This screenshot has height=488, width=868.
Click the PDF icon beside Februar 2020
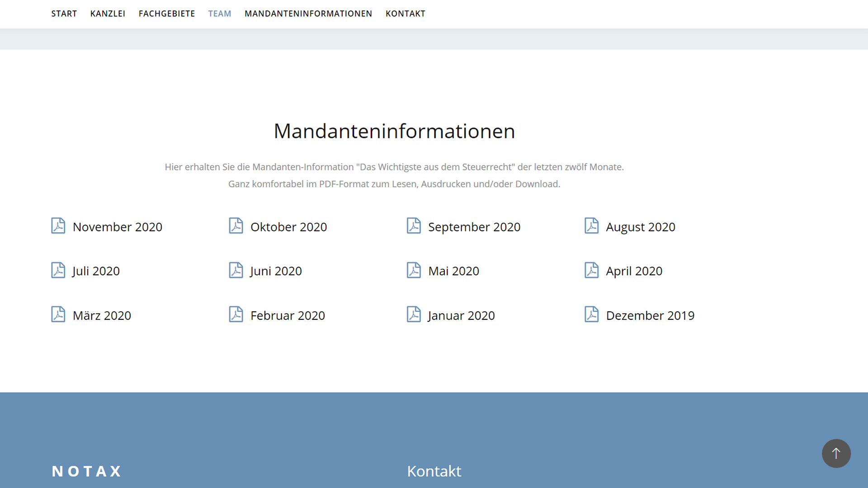tap(236, 314)
